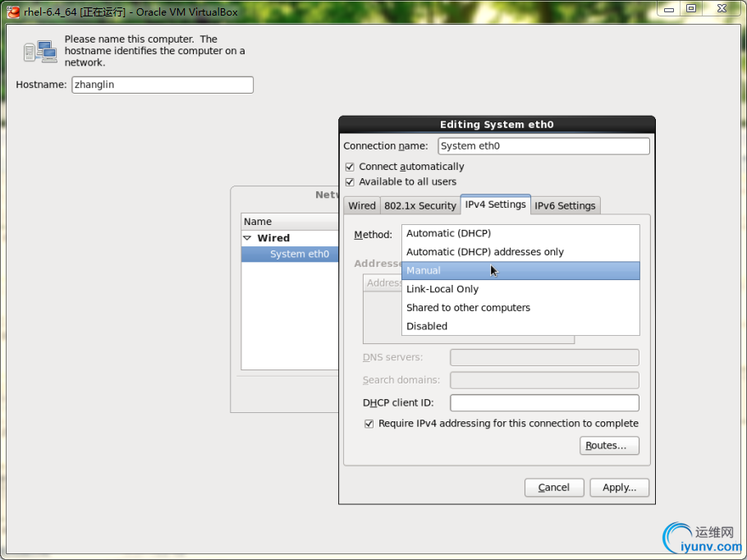
Task: Select Manual in Method dropdown
Action: [520, 271]
